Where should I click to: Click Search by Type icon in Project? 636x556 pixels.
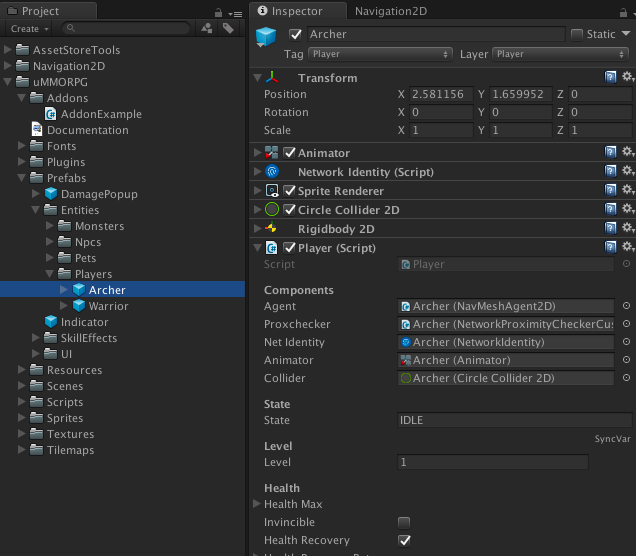tap(207, 28)
